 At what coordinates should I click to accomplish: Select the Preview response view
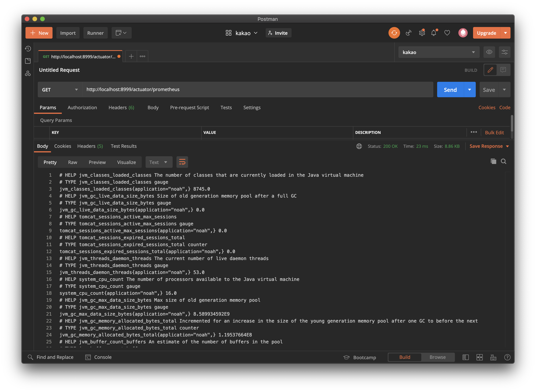(97, 162)
